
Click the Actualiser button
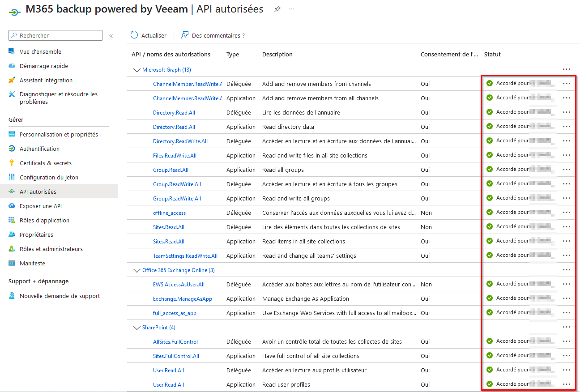pos(148,35)
